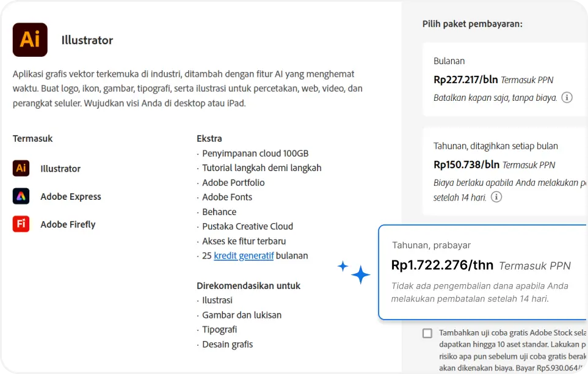588x374 pixels.
Task: Click the Adobe Express icon
Action: 20,196
